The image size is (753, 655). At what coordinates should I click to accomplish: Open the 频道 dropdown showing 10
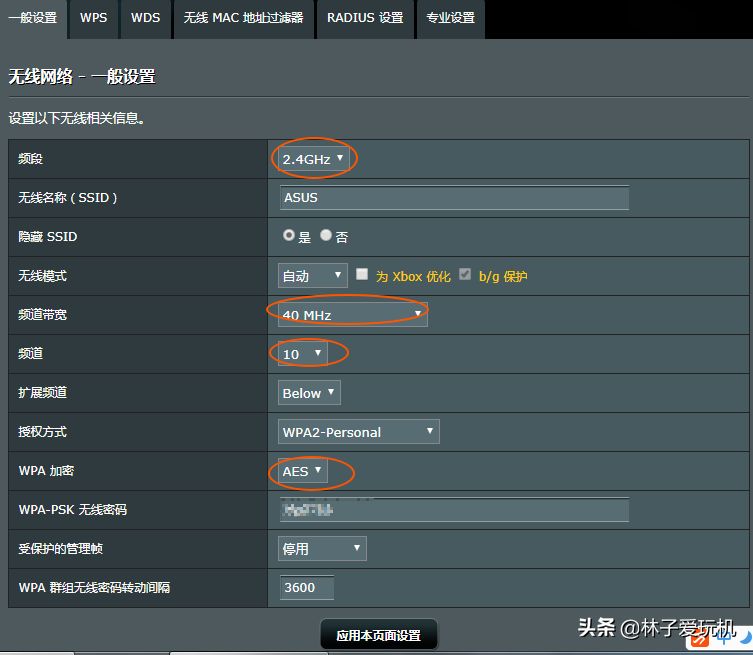[303, 354]
